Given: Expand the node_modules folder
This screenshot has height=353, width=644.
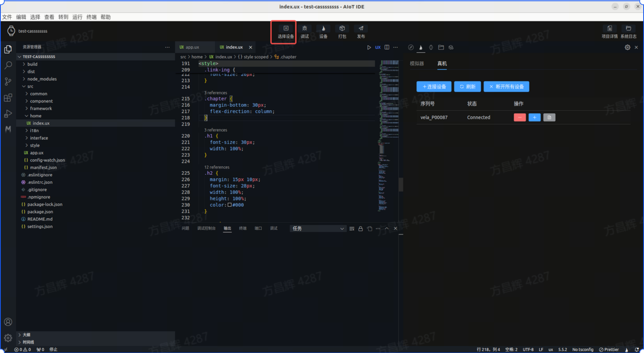Looking at the screenshot, I should [42, 79].
